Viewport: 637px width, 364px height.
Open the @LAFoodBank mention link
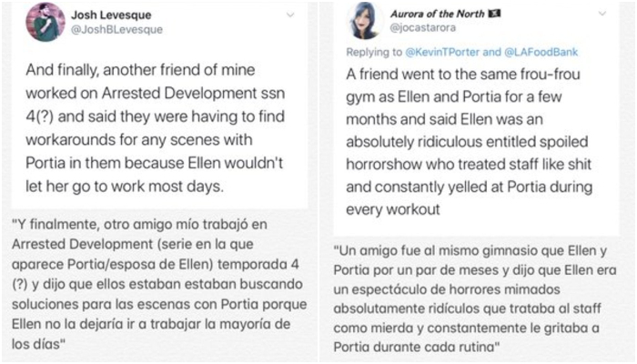(541, 53)
